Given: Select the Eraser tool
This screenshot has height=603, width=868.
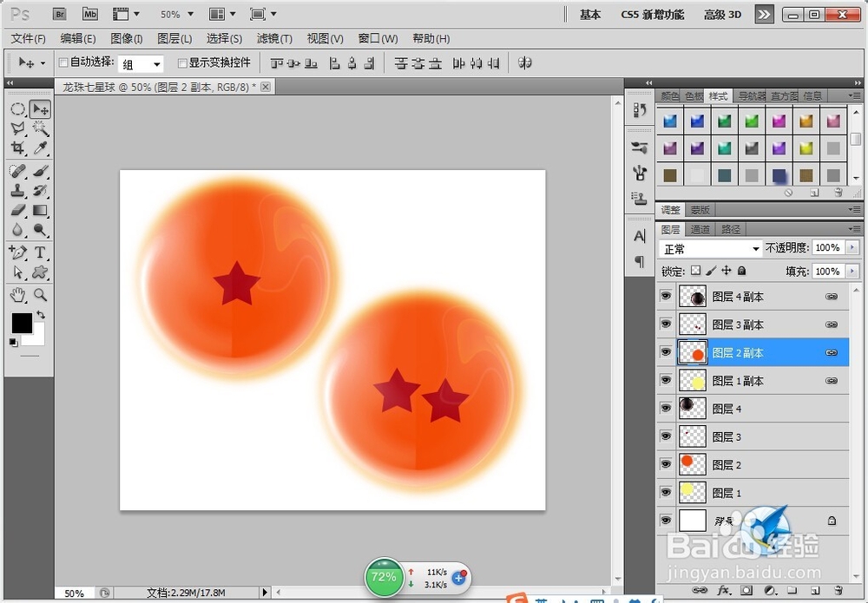Looking at the screenshot, I should pos(17,210).
